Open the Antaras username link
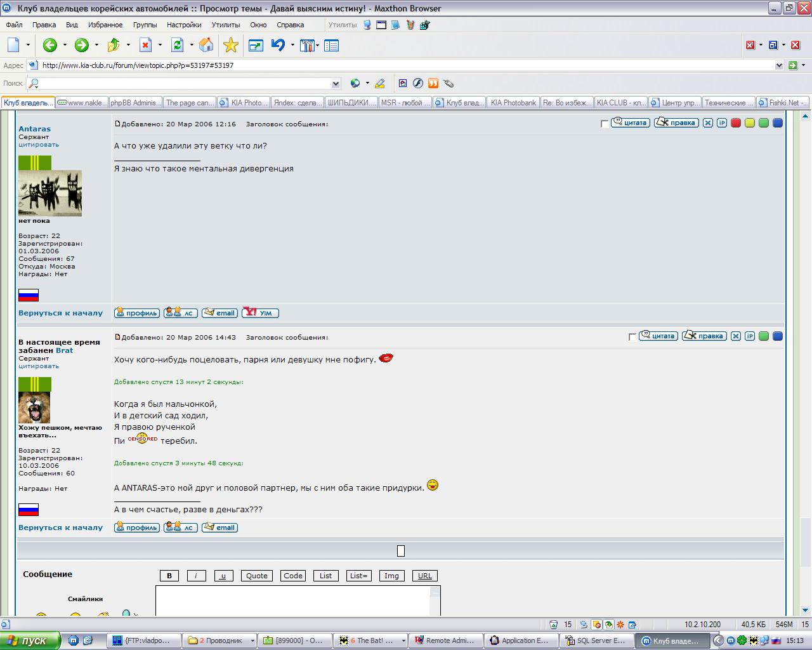 [x=34, y=129]
